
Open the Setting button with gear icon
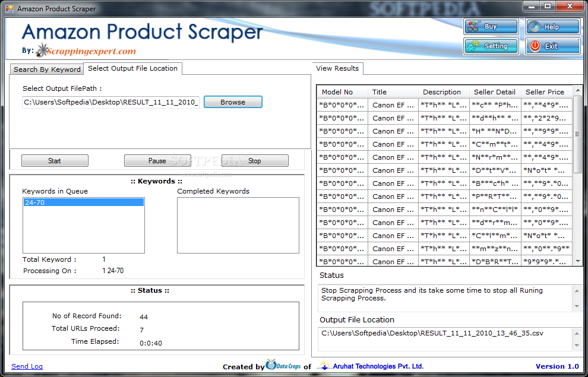tap(491, 46)
